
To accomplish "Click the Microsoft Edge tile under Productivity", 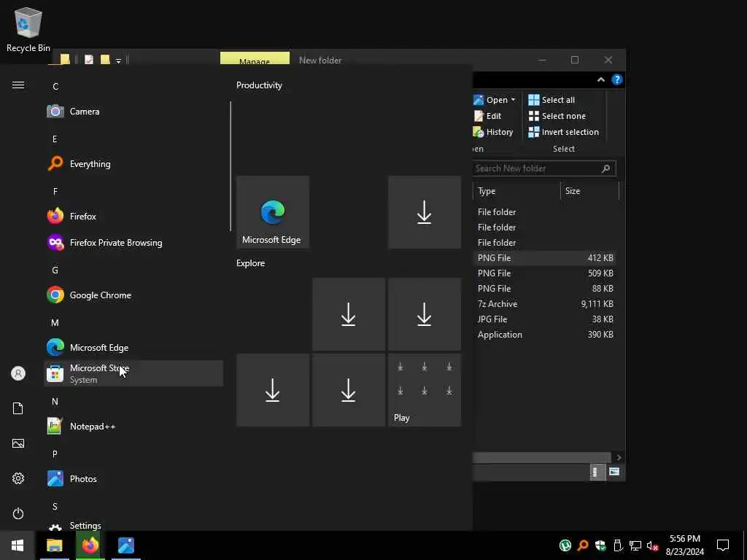I will 273,212.
